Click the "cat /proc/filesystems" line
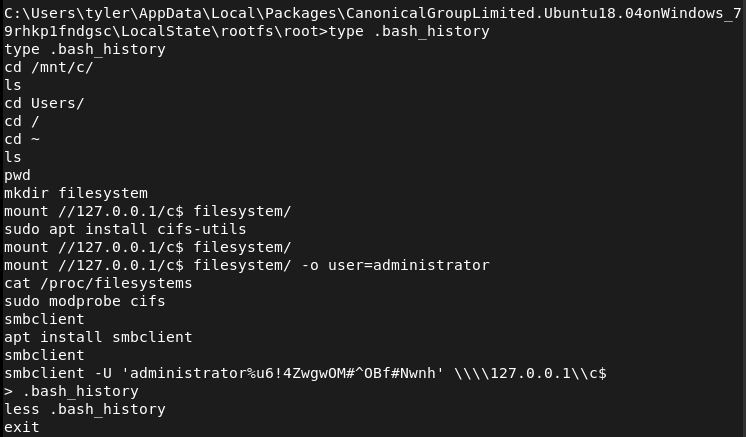This screenshot has height=437, width=746. 98,283
